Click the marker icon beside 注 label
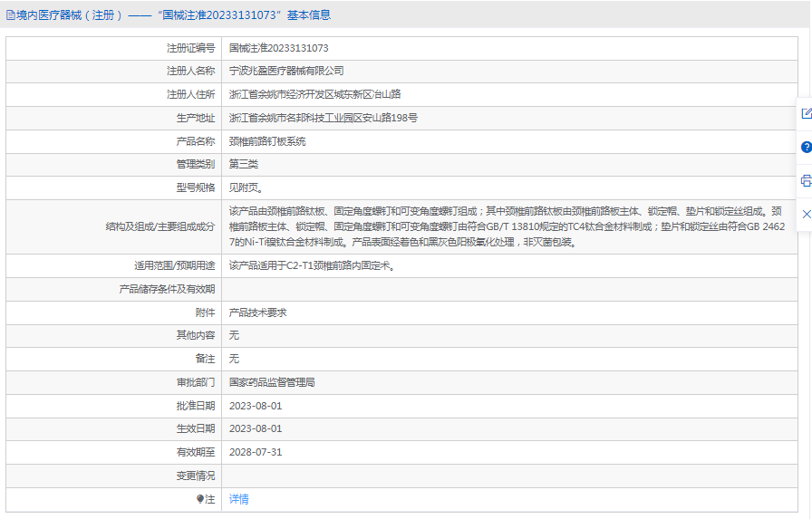 pyautogui.click(x=200, y=499)
